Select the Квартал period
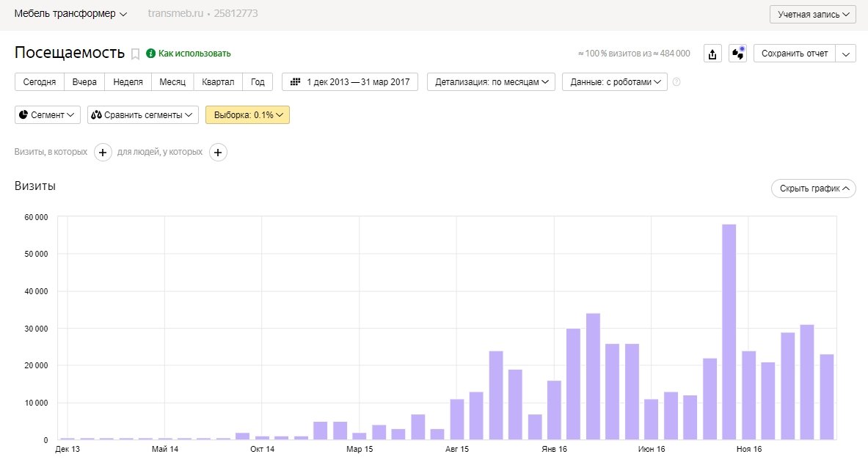 tap(218, 82)
